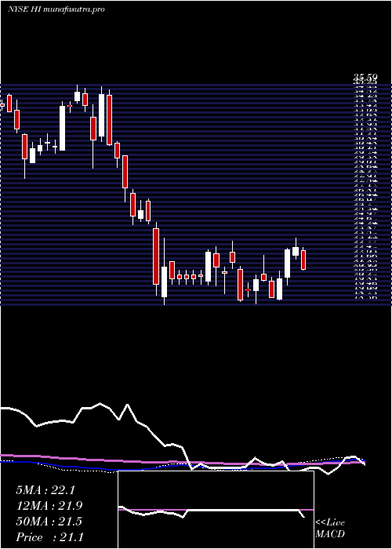This screenshot has height=549, width=392.
Task: Click the 'Price : 21.1' value
Action: (x=49, y=537)
